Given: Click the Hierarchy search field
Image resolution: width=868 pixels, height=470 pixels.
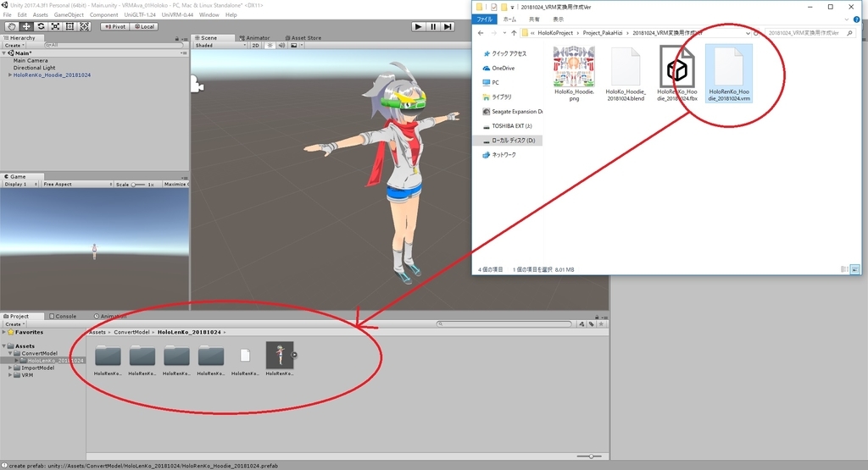Looking at the screenshot, I should point(113,46).
